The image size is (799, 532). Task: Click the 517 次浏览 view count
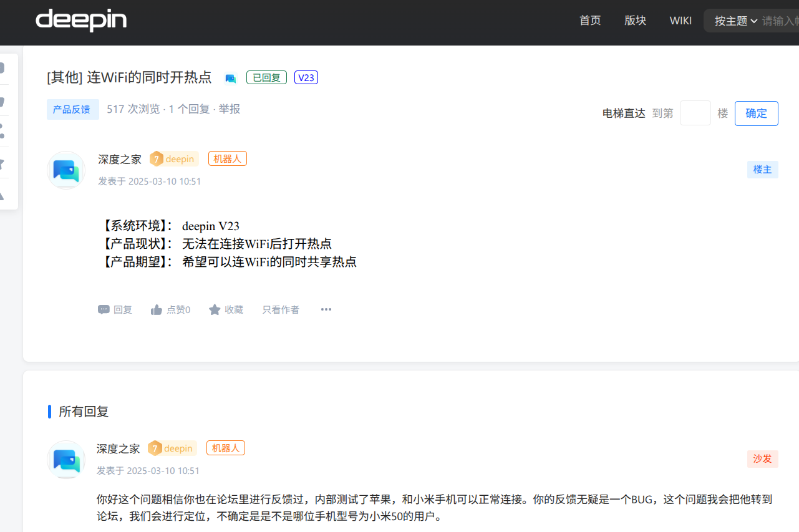[x=133, y=109]
